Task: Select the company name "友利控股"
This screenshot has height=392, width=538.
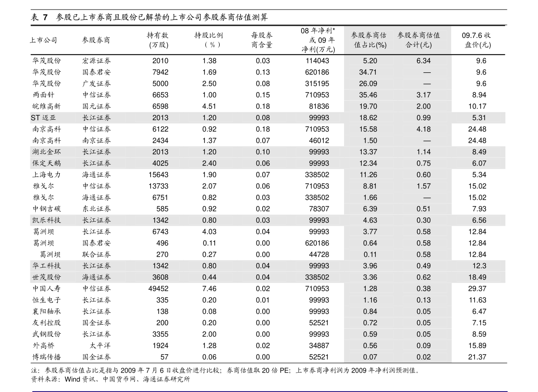Action: click(x=47, y=323)
